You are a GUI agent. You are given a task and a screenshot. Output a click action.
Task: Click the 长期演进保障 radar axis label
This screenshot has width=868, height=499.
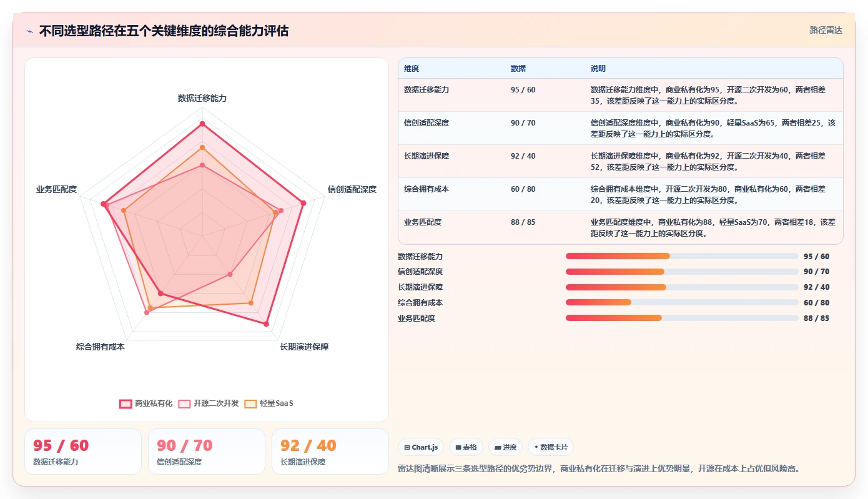[x=304, y=347]
